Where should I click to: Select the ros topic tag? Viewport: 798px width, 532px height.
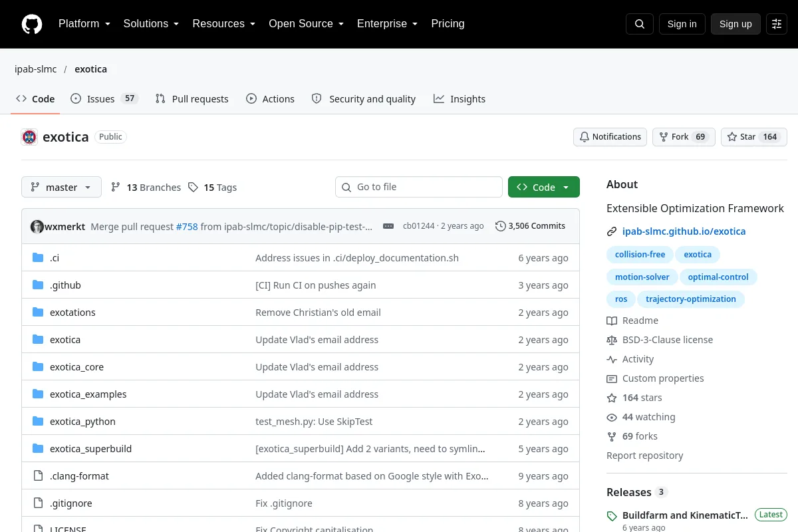point(621,299)
